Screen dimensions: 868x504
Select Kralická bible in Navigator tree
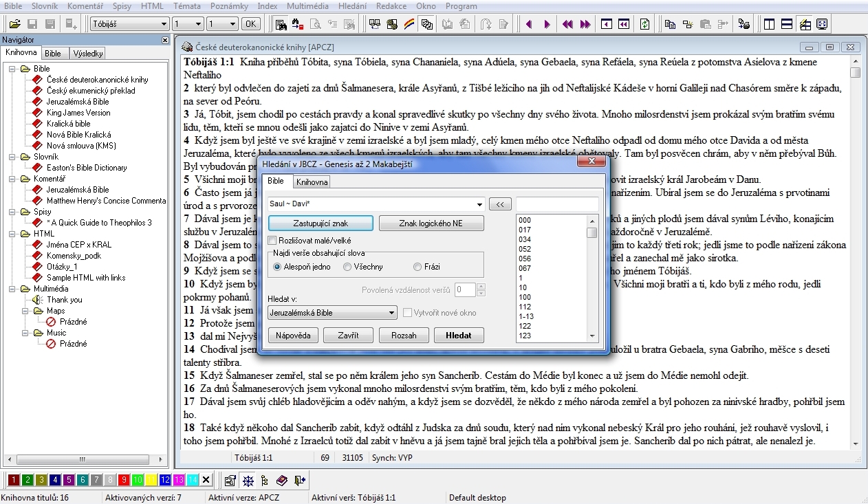click(69, 124)
